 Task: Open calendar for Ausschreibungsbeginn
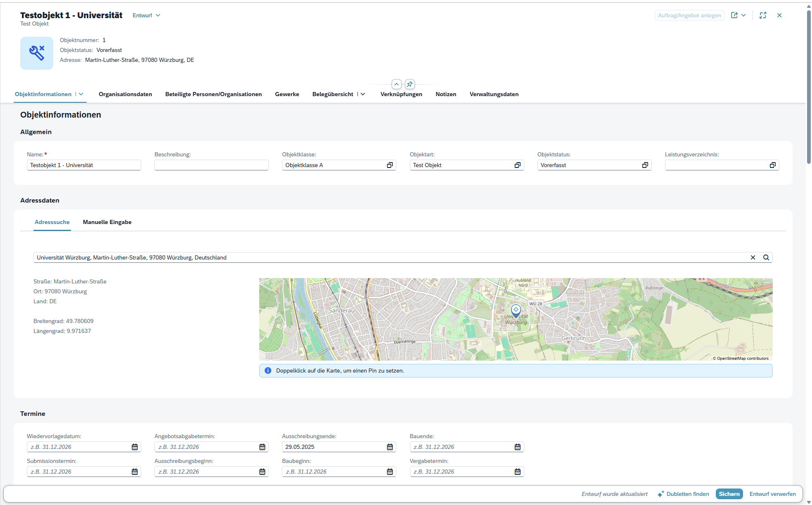tap(262, 472)
